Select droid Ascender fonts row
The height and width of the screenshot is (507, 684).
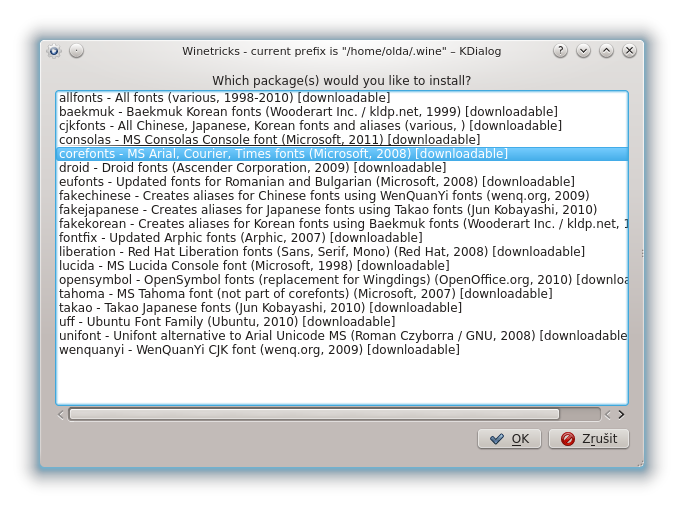point(342,168)
